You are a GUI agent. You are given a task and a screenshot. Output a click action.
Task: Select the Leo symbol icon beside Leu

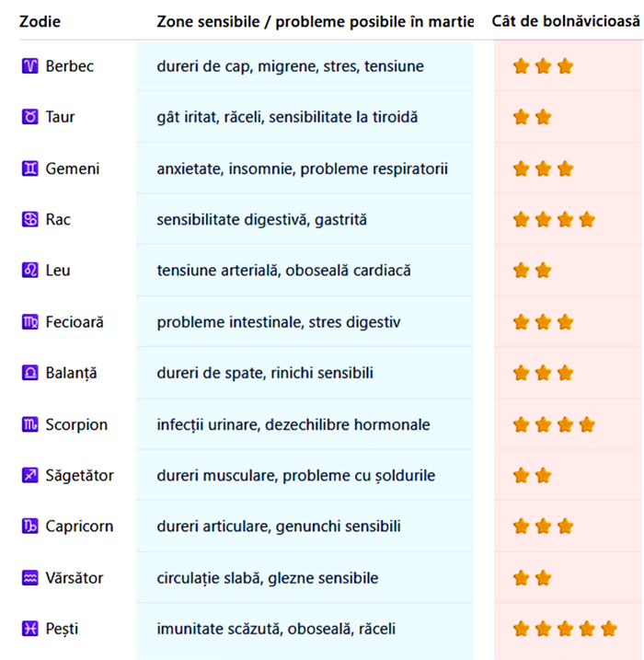click(x=29, y=271)
